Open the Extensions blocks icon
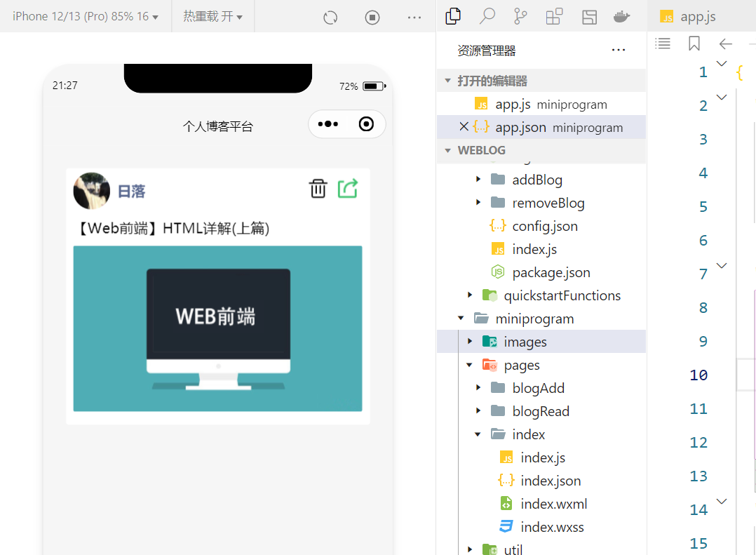Screen dimensions: 756x555 (x=554, y=17)
